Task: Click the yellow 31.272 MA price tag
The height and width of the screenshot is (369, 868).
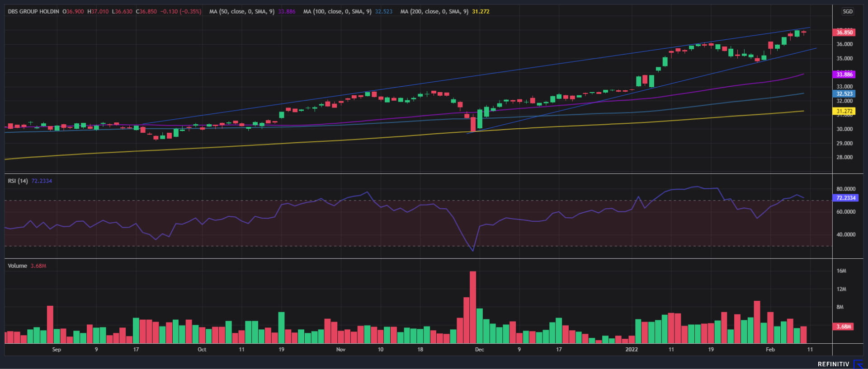Action: [x=844, y=111]
